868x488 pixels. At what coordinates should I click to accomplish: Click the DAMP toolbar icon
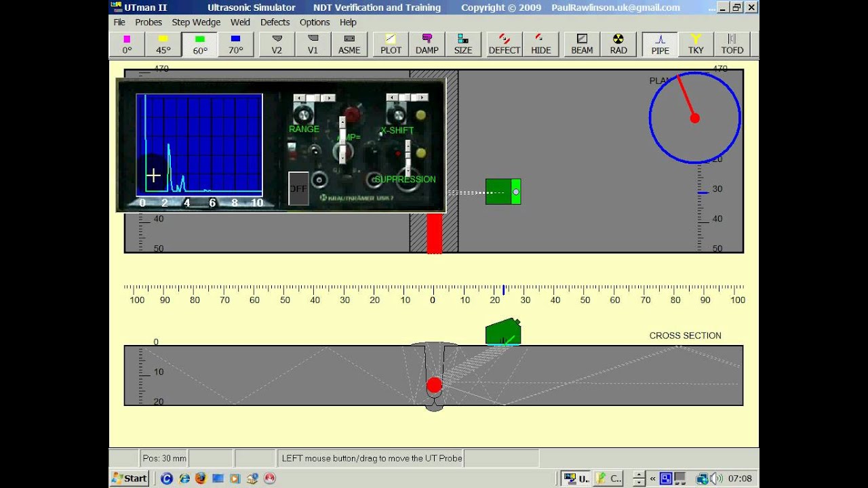pos(427,44)
